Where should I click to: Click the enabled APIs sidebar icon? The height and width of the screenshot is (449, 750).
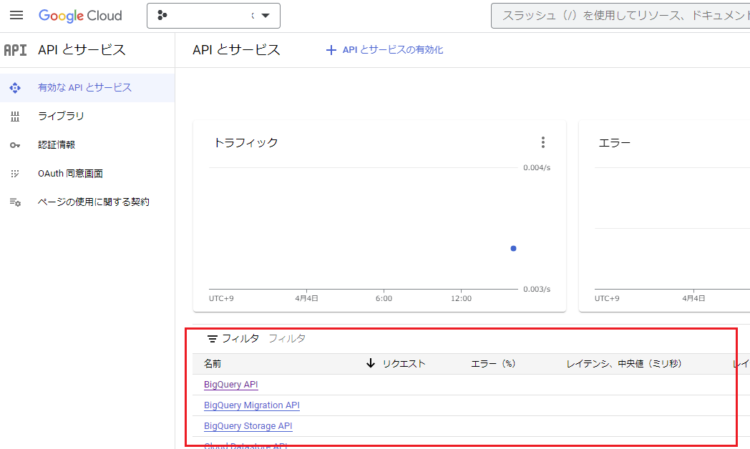click(x=15, y=88)
